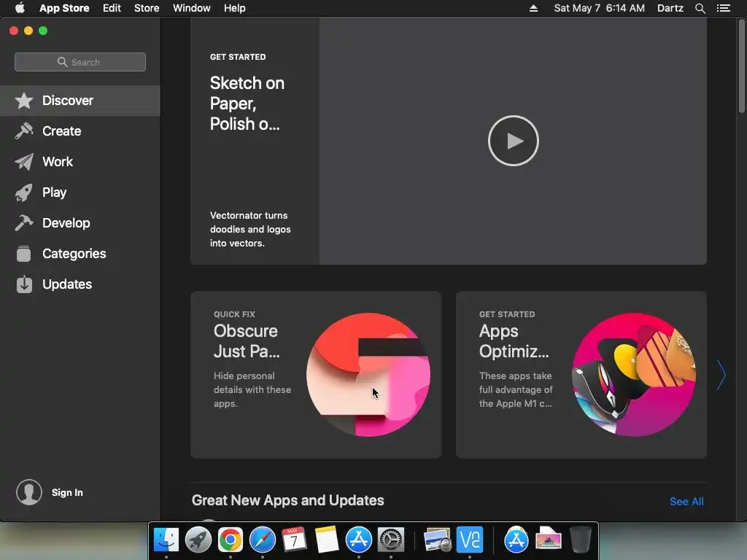Click the Play rocket icon

24,192
